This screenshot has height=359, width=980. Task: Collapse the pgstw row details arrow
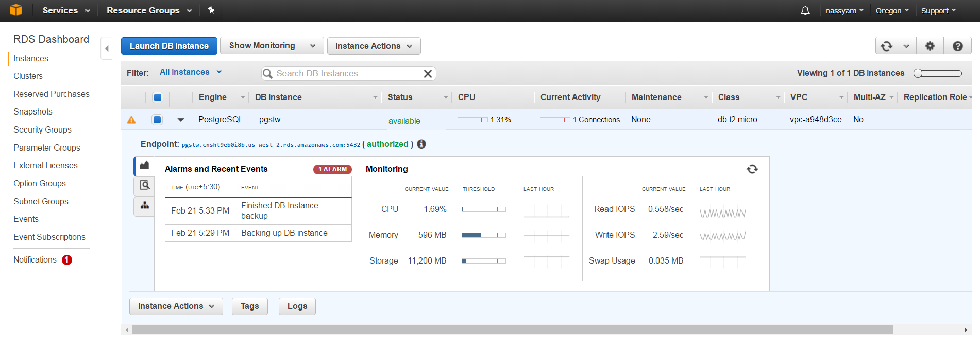(x=181, y=120)
